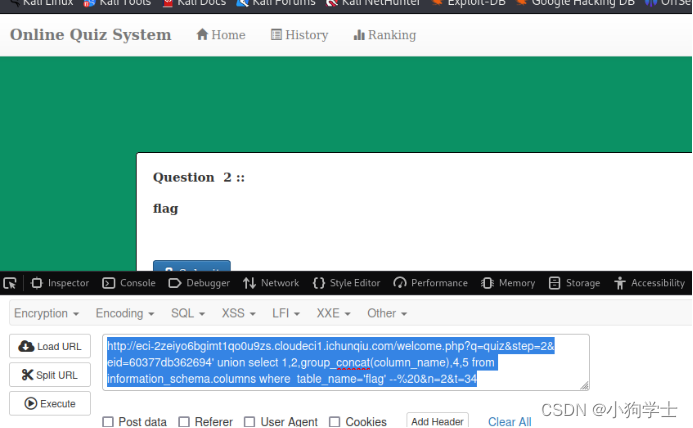Click the Network arrows icon

tap(249, 283)
